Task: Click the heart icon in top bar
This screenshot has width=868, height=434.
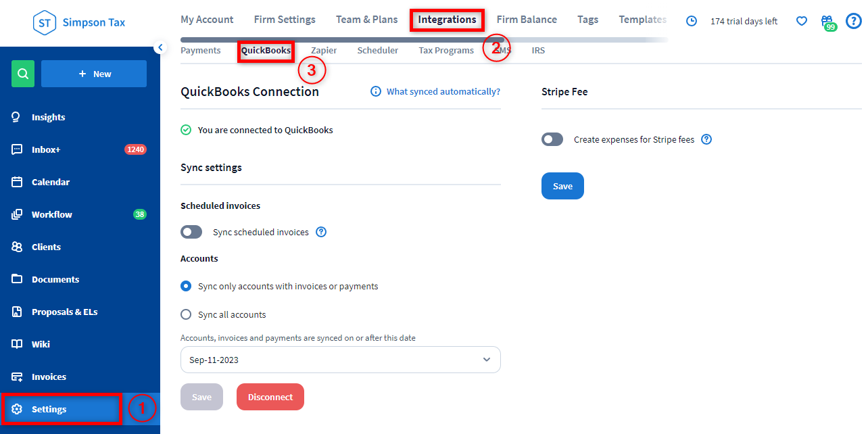Action: 802,21
